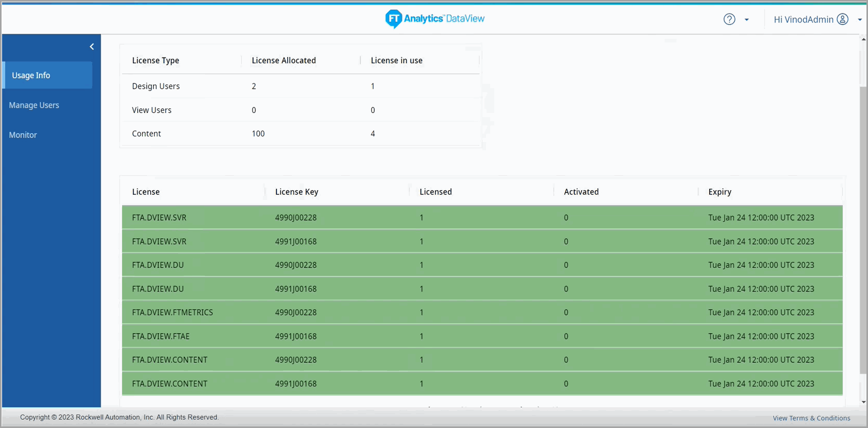Click the License Type column header
This screenshot has height=428, width=868.
tap(155, 61)
